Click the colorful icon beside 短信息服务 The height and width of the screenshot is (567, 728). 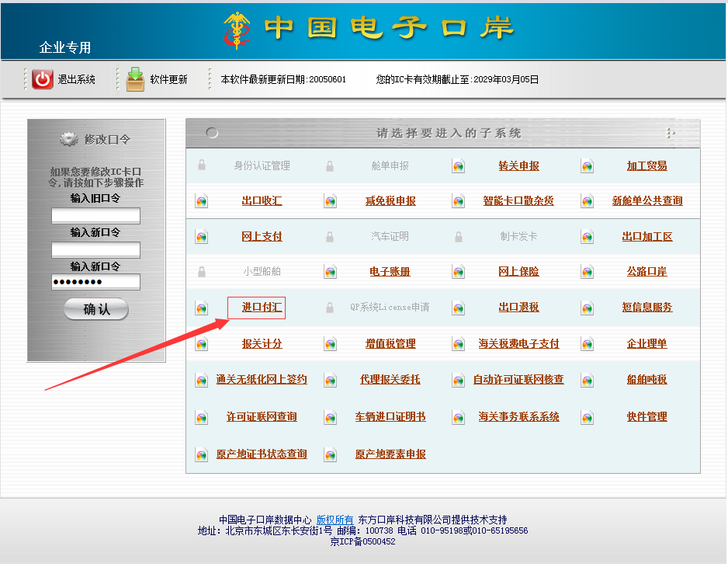coord(587,308)
